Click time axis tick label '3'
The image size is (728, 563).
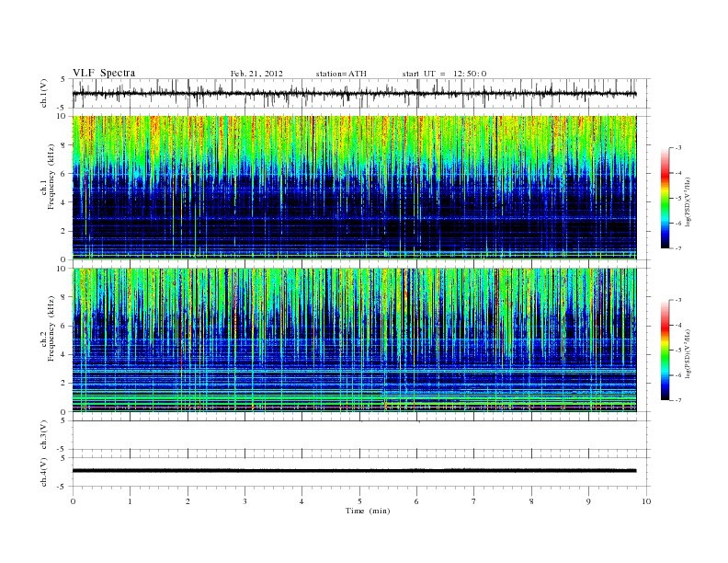click(x=245, y=501)
